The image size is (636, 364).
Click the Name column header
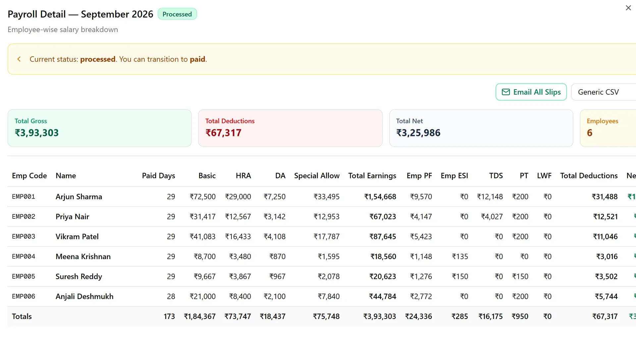pos(66,176)
